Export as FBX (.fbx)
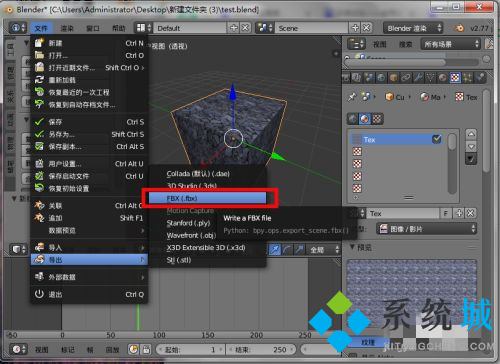 [x=207, y=198]
